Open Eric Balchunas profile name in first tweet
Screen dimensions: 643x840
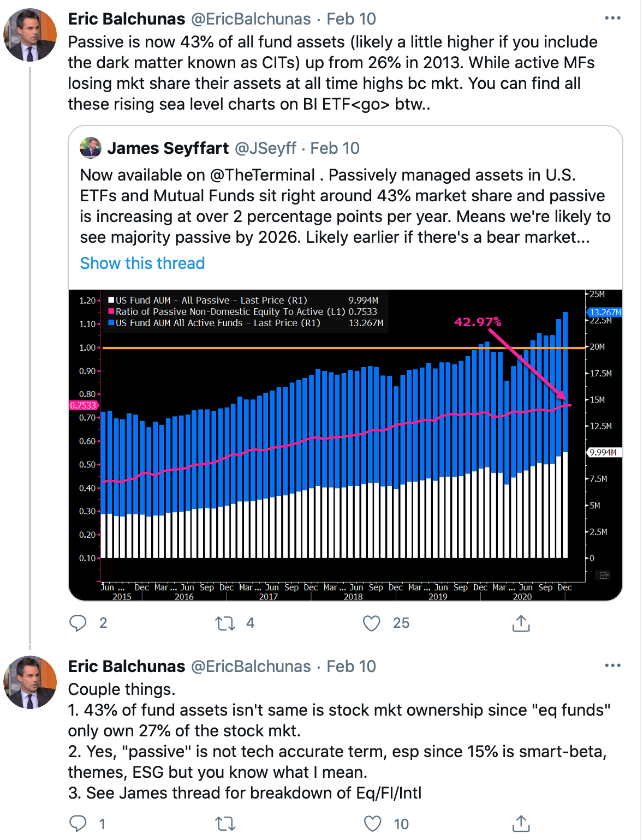[x=127, y=19]
